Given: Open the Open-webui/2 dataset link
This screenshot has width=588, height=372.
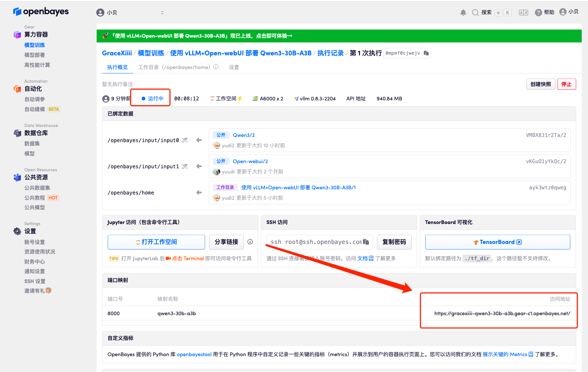Looking at the screenshot, I should [250, 161].
